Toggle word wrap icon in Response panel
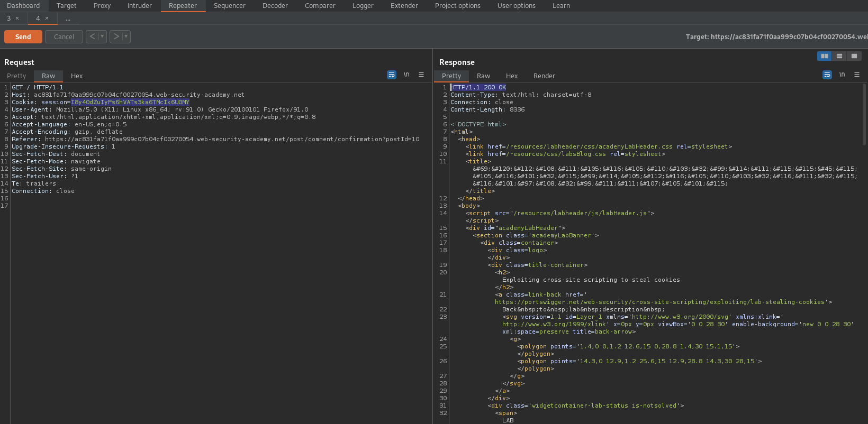 point(827,75)
